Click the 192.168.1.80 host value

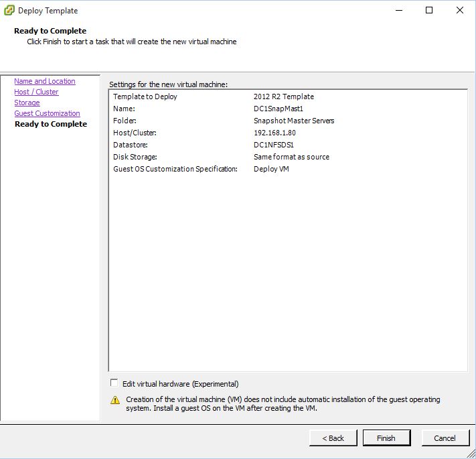click(274, 133)
